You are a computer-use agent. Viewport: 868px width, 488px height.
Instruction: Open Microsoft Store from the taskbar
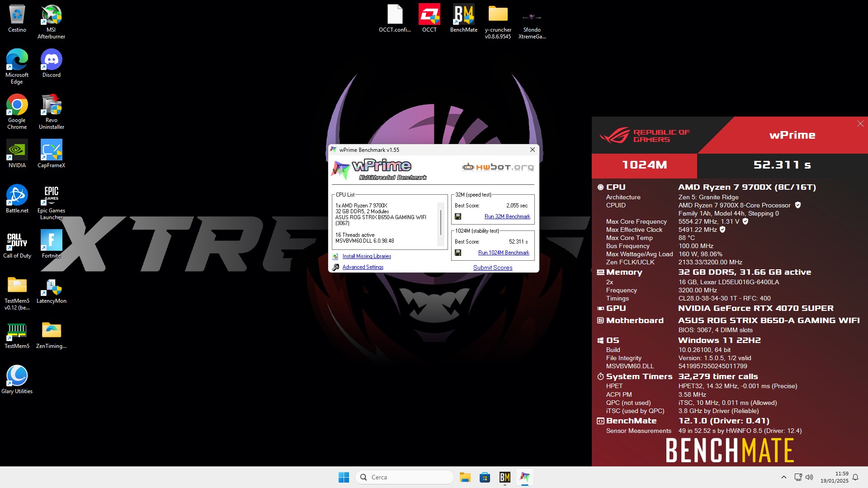[x=485, y=477]
